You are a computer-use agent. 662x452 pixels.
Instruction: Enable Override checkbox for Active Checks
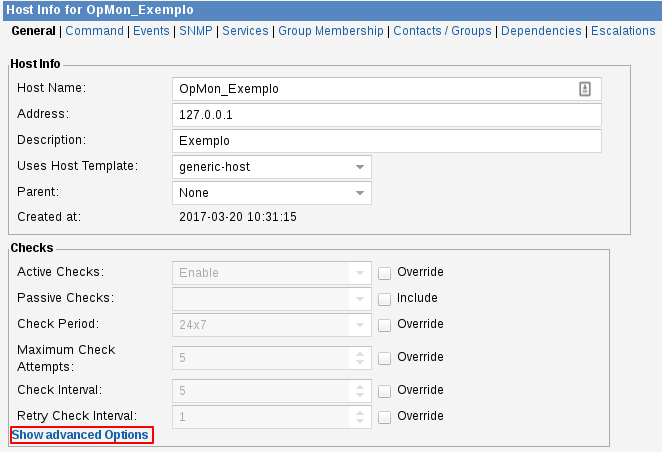[384, 272]
